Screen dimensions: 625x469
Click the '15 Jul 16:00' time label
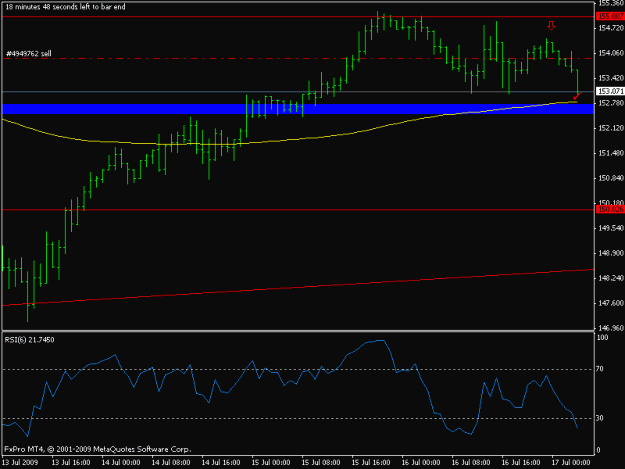(x=371, y=462)
